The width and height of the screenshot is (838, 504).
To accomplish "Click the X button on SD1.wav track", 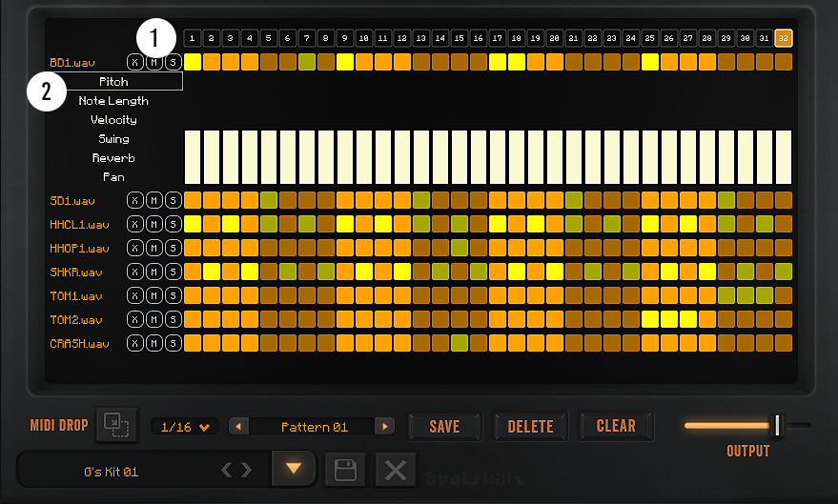I will (134, 200).
